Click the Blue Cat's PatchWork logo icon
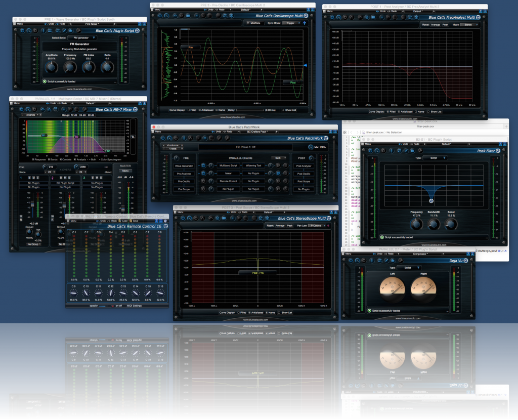The image size is (518, 420). [x=325, y=138]
